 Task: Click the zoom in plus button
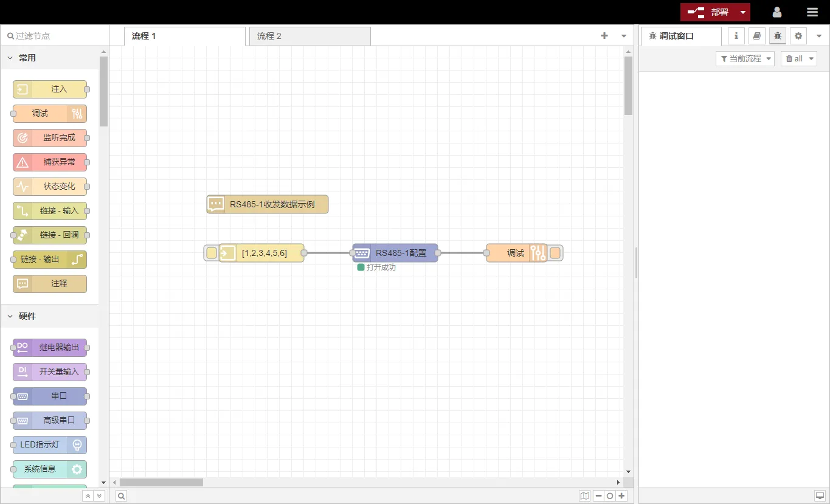tap(621, 496)
